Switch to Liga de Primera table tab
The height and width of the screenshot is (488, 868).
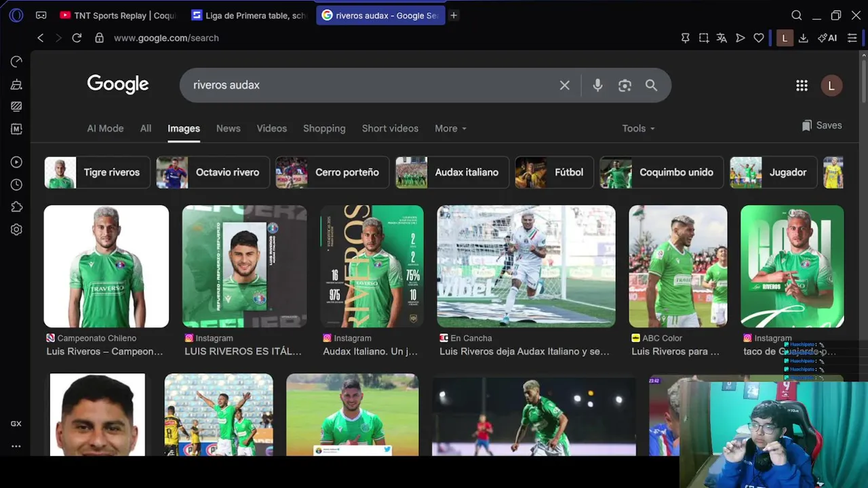248,15
